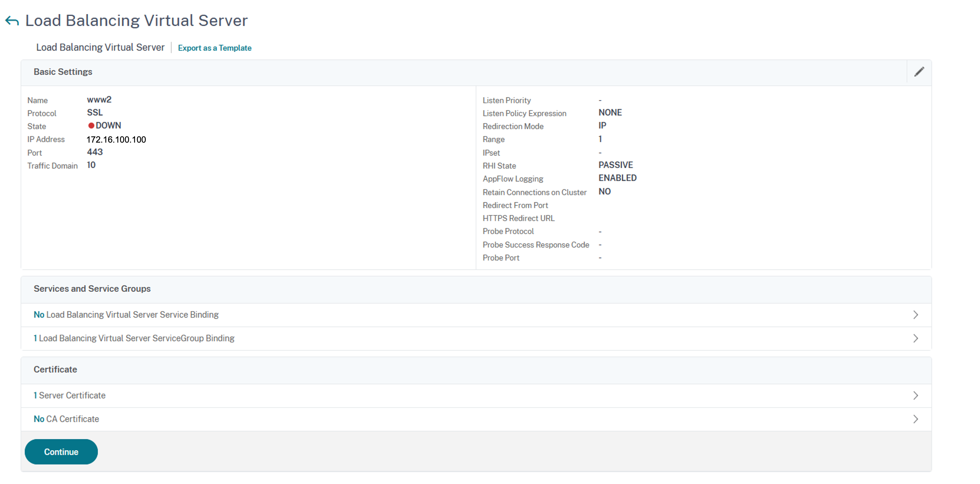Viewport: 980px width, 484px height.
Task: Expand the ServiceGroup Binding chevron
Action: point(915,338)
